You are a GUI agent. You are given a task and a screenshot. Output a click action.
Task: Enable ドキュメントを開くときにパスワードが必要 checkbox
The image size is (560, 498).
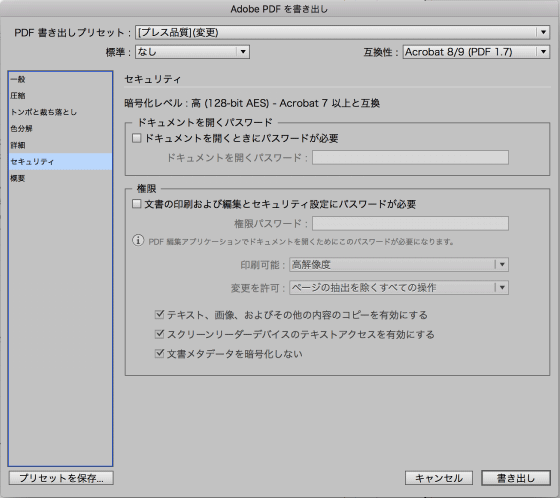pos(136,138)
